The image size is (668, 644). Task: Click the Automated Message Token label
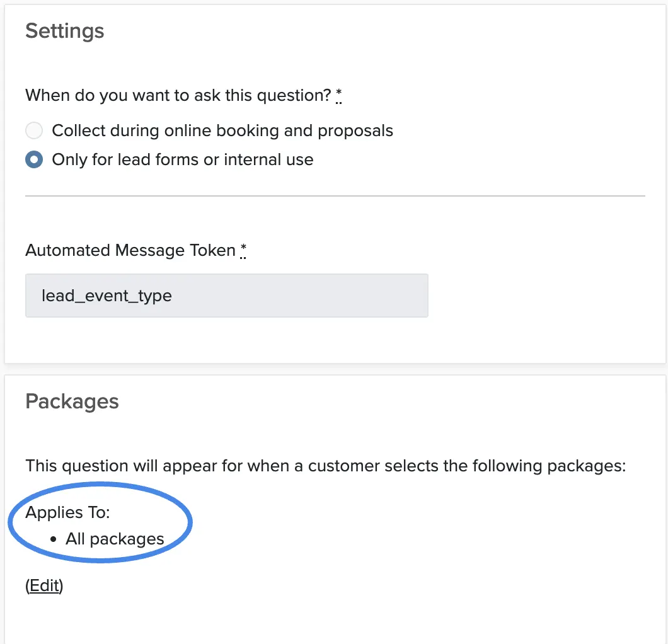(x=130, y=250)
